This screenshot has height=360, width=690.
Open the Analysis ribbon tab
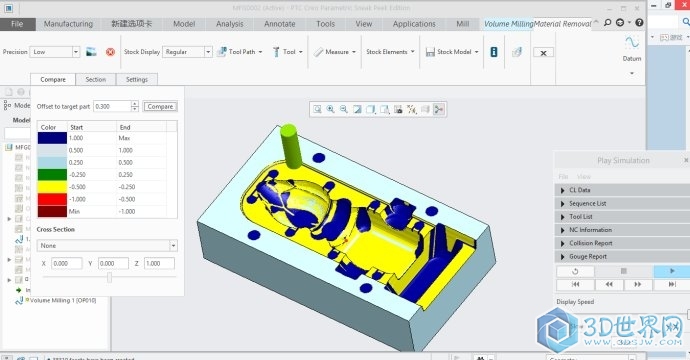click(x=230, y=24)
